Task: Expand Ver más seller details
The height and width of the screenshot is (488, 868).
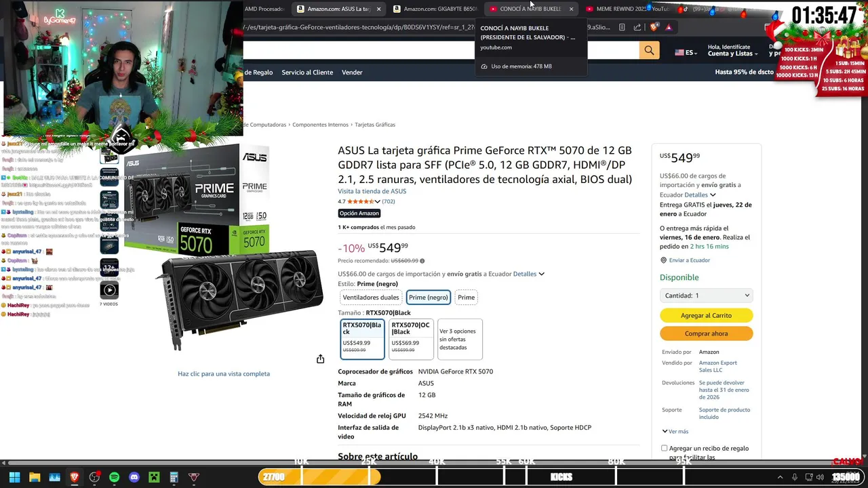Action: (x=675, y=431)
